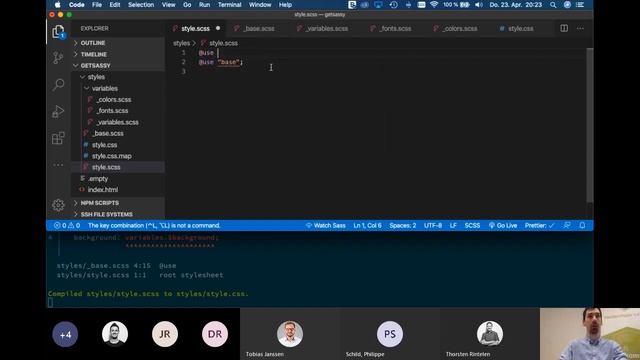
Task: Open the View menu
Action: pyautogui.click(x=168, y=5)
